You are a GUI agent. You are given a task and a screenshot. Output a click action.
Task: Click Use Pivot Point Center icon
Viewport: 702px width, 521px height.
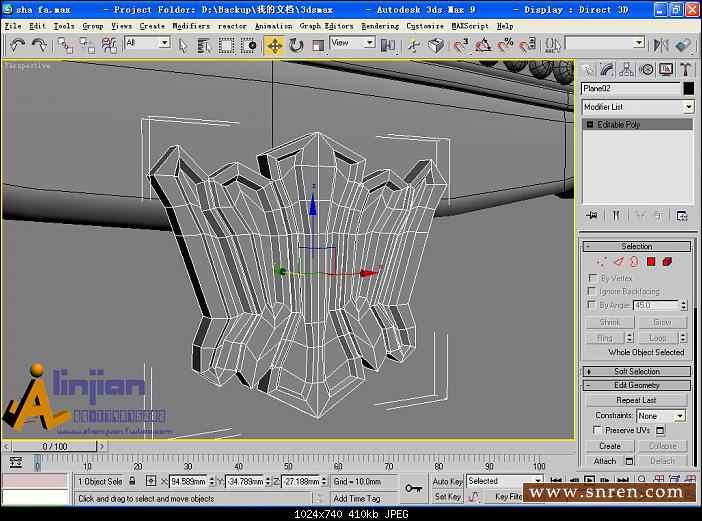pos(388,45)
